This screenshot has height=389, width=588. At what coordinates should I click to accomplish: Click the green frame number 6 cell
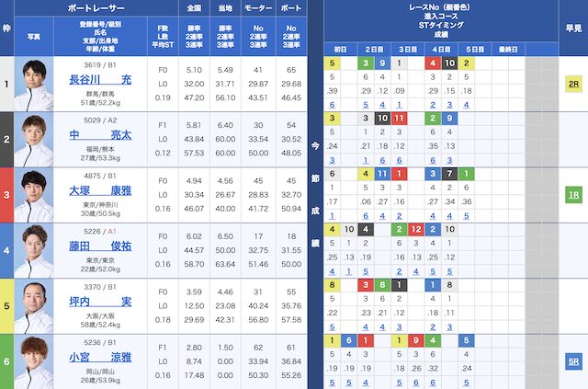(x=7, y=360)
